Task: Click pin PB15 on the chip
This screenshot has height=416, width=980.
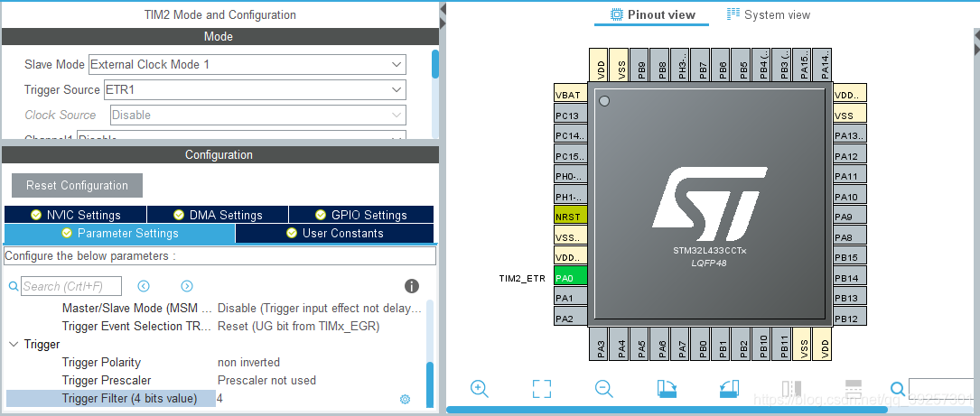Action: tap(850, 257)
